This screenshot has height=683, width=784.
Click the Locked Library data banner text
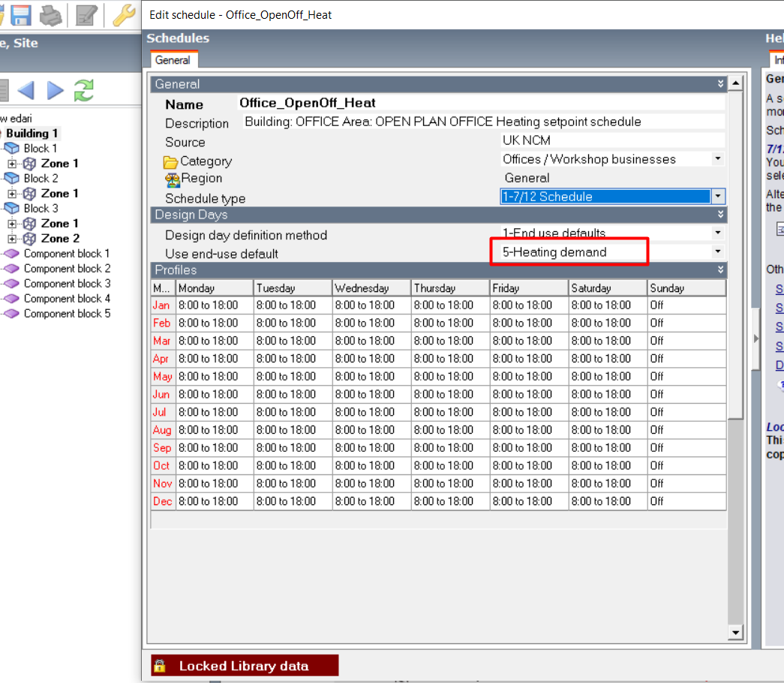point(244,666)
